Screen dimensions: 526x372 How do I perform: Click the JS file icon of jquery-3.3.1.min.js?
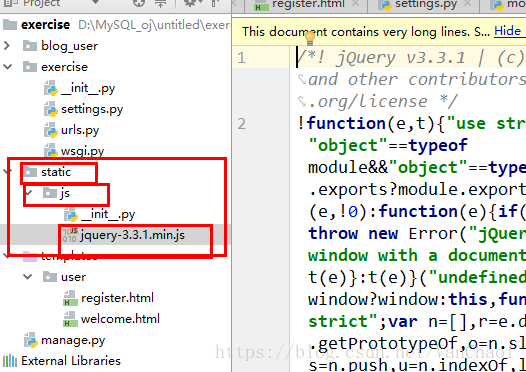70,235
